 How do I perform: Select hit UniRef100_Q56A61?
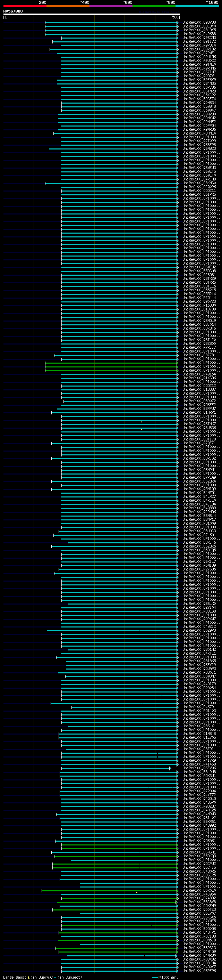(199, 841)
